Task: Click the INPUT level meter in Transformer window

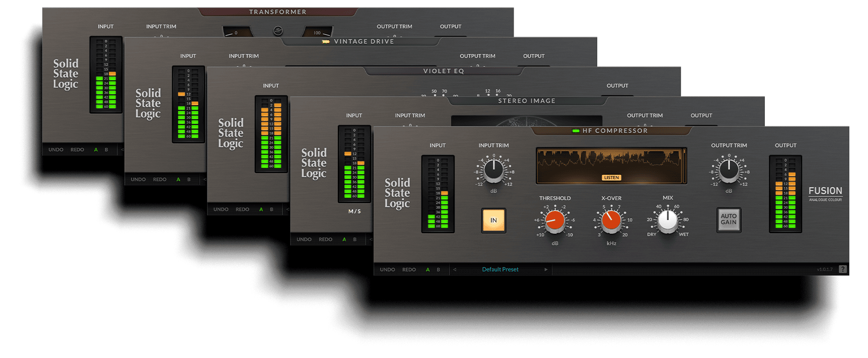Action: (106, 75)
